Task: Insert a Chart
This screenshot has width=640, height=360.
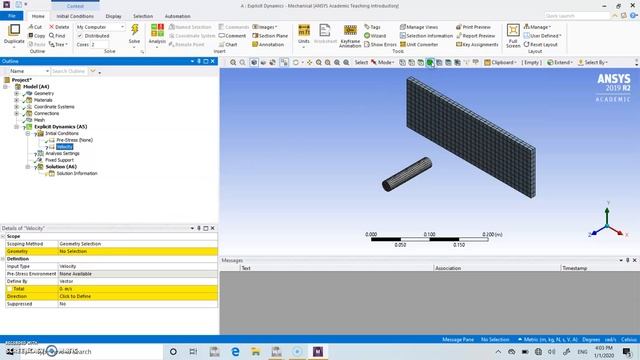Action: tap(228, 44)
